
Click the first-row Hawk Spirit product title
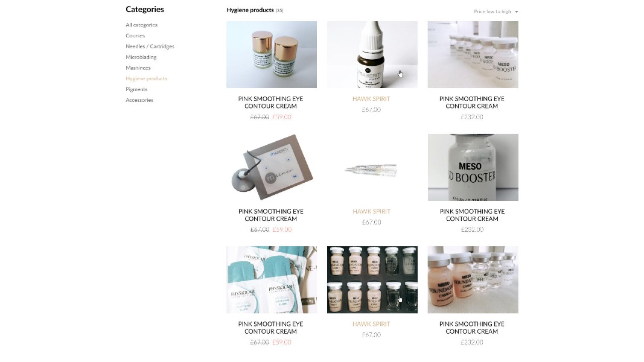tap(371, 99)
